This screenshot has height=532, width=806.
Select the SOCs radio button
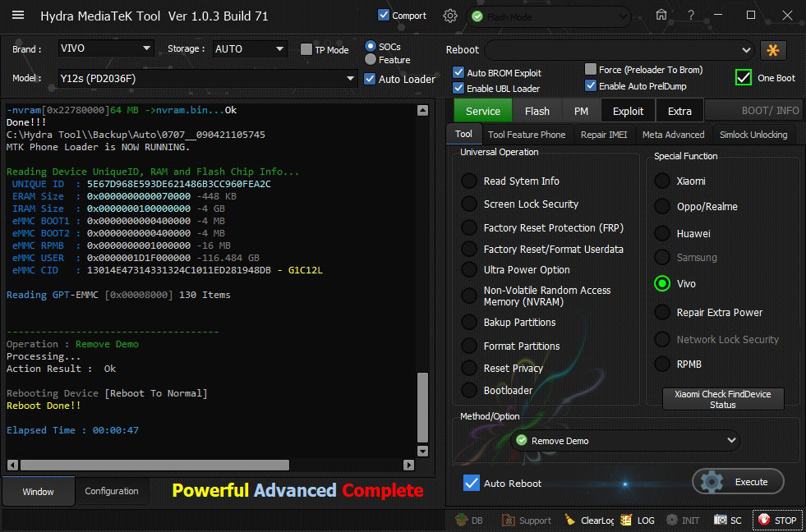coord(370,46)
